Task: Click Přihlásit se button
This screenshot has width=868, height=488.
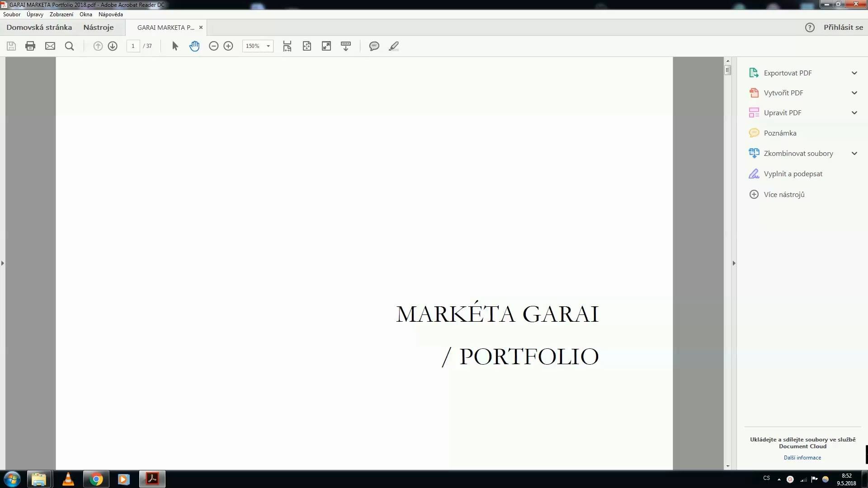Action: 843,27
